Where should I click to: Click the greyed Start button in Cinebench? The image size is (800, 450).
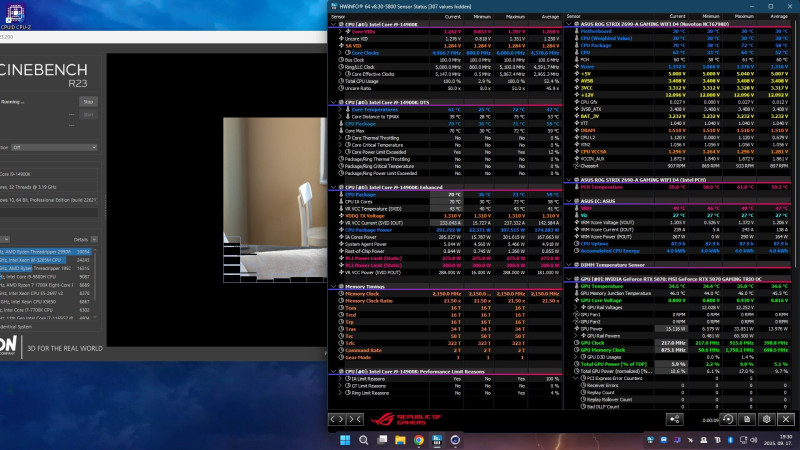click(x=88, y=115)
